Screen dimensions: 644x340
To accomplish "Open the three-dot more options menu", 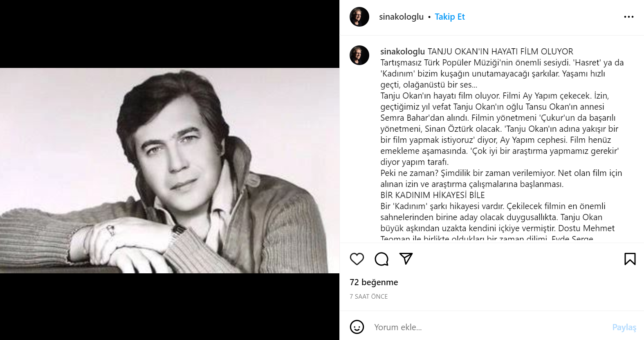I will point(628,17).
